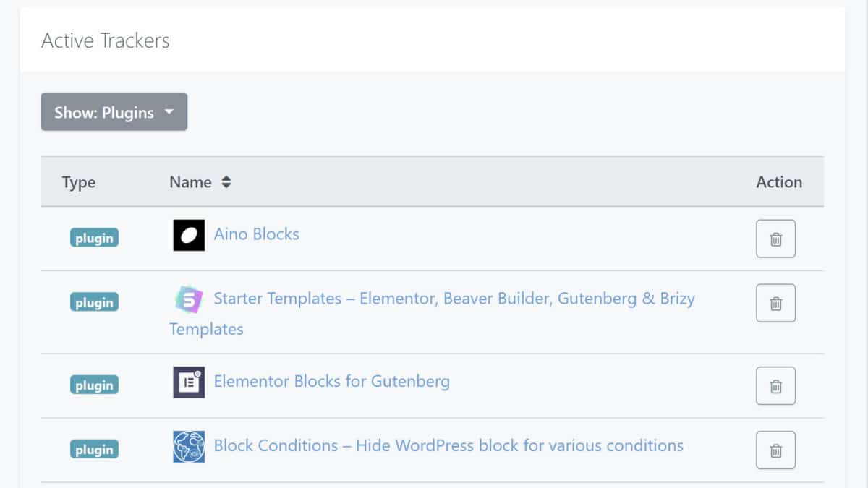The width and height of the screenshot is (868, 488).
Task: Open the Show: Plugins filter dropdown
Action: pyautogui.click(x=114, y=112)
